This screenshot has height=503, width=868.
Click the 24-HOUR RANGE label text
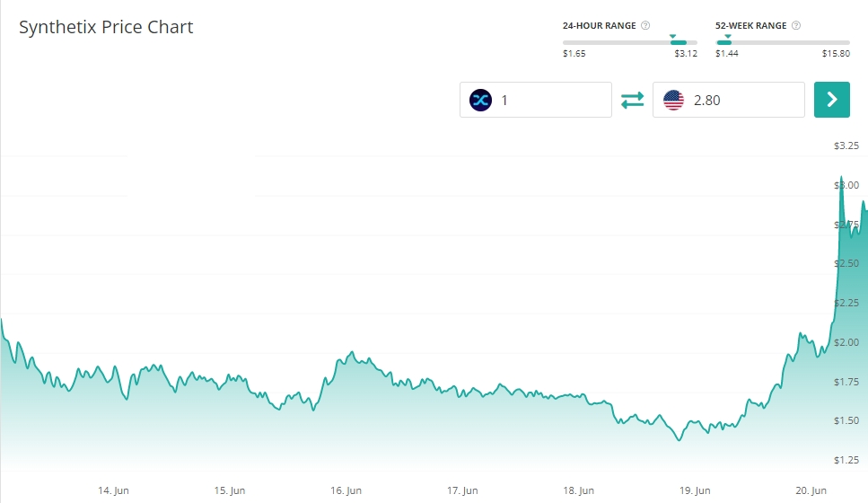coord(599,25)
